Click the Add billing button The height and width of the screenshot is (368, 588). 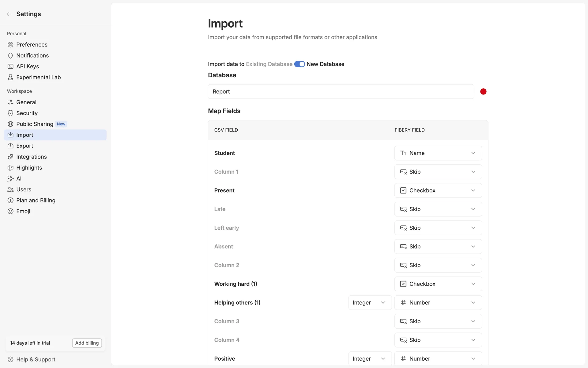[87, 343]
